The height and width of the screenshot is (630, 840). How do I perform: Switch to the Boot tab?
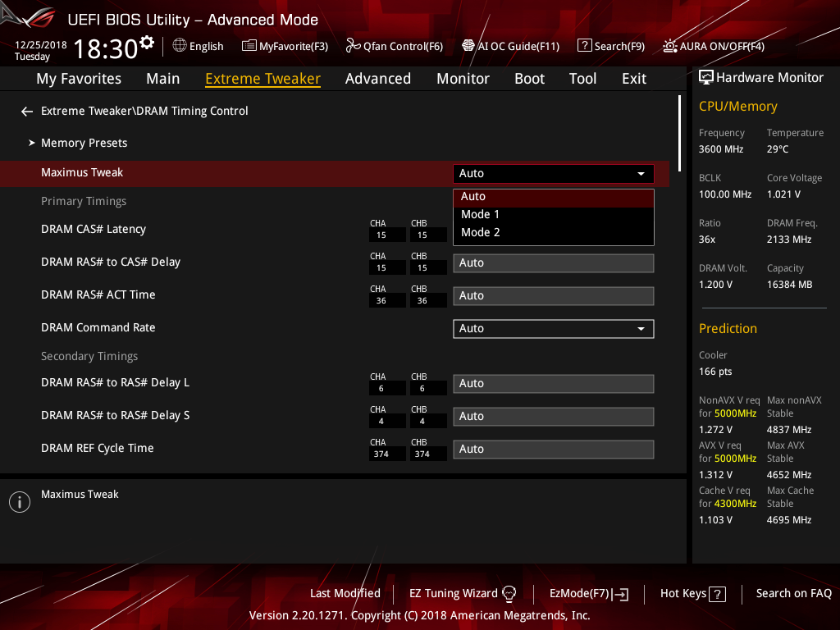pos(529,79)
